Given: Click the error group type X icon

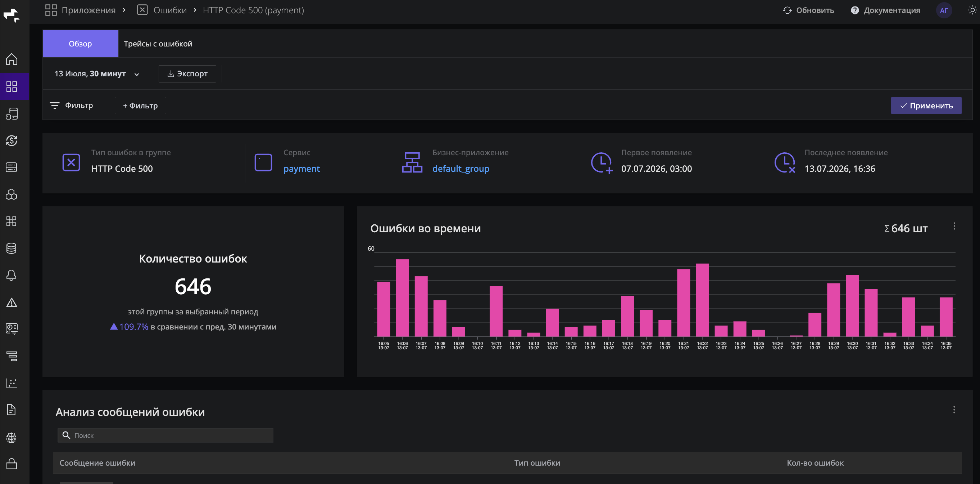Looking at the screenshot, I should point(71,163).
